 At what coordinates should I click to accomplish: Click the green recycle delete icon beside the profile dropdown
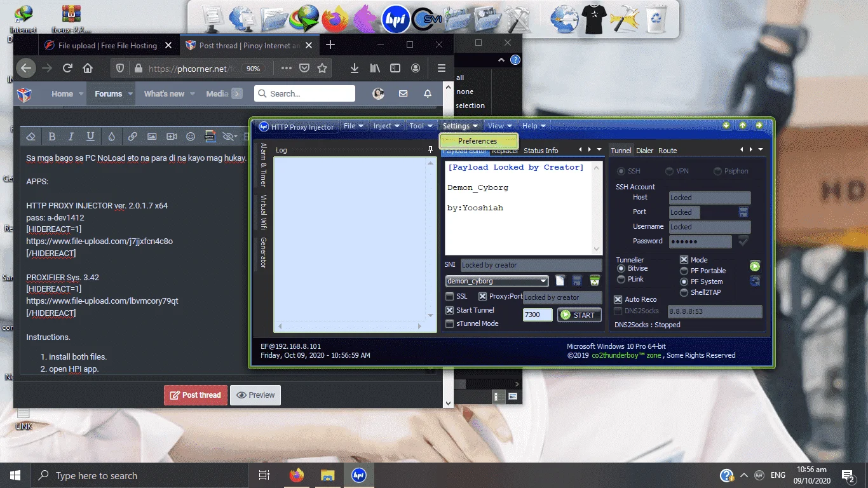coord(595,281)
